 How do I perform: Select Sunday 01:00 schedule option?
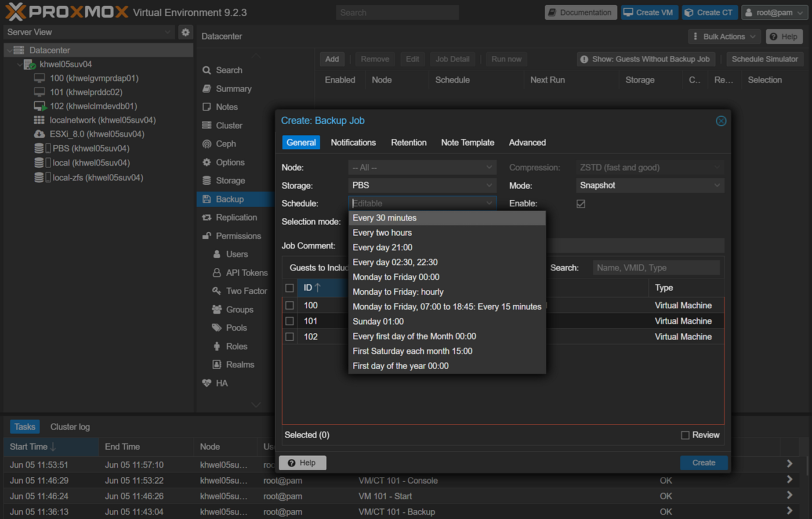click(447, 322)
